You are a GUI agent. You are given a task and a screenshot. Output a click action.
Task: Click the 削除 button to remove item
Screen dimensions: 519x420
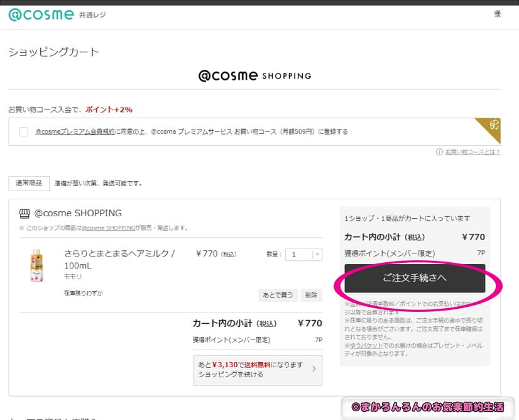311,294
